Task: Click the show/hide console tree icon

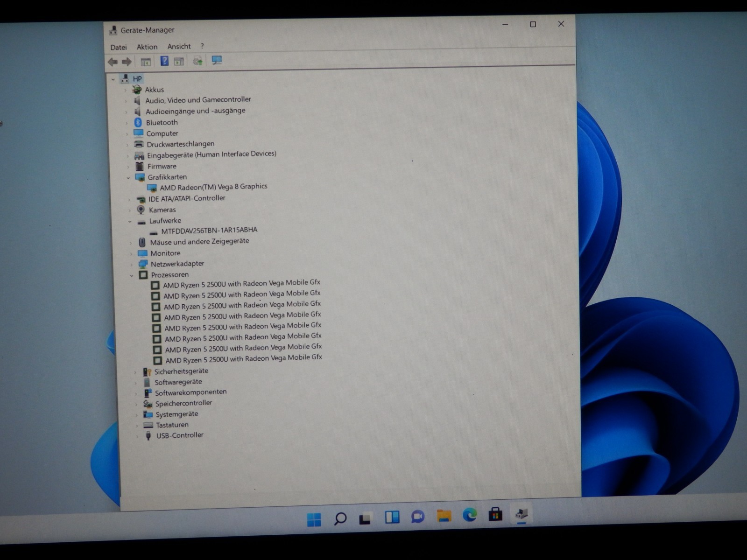Action: [x=146, y=62]
